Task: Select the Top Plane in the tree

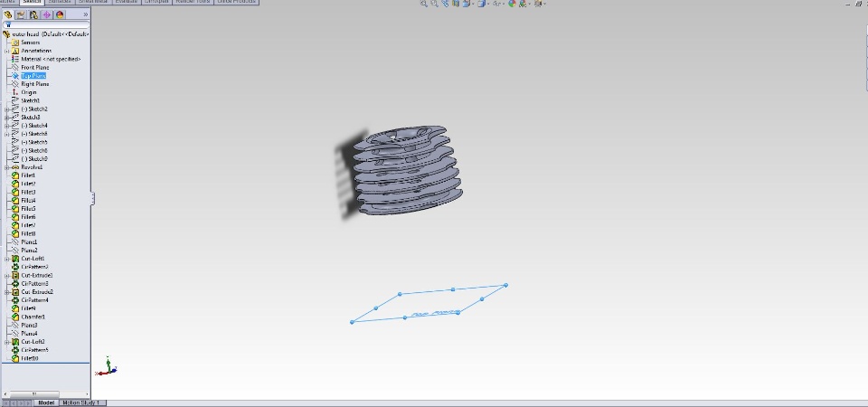Action: coord(29,76)
